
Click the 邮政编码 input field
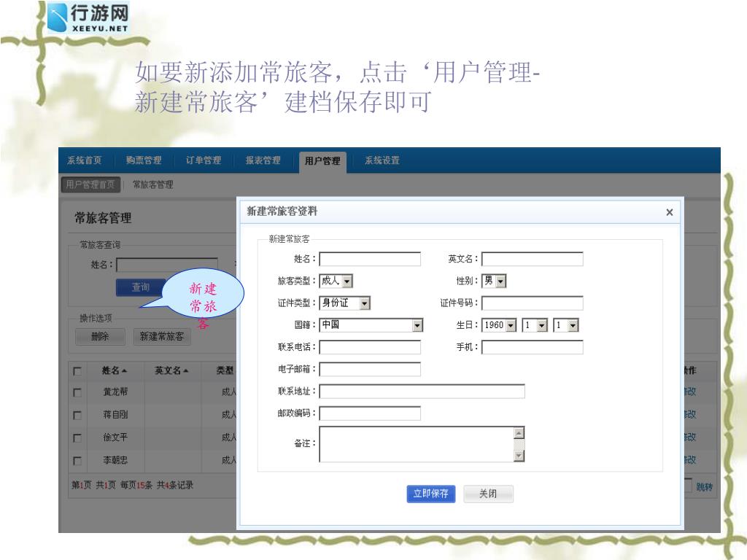coord(370,413)
